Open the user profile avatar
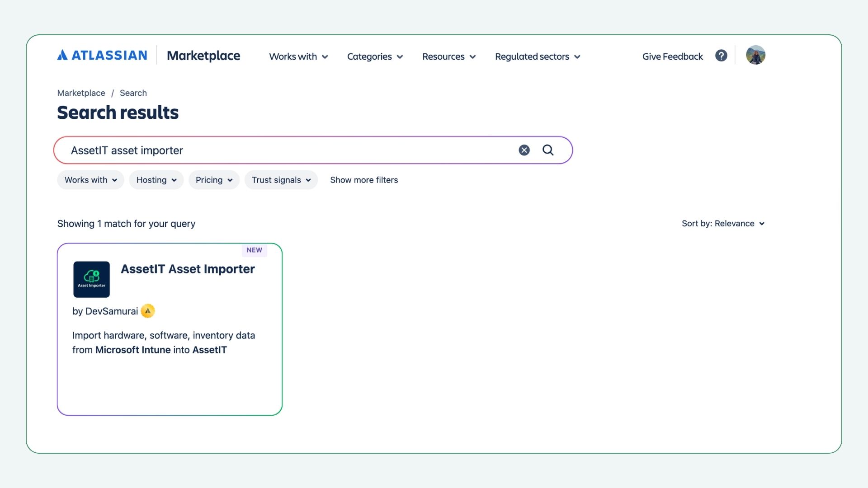This screenshot has width=868, height=488. [755, 55]
